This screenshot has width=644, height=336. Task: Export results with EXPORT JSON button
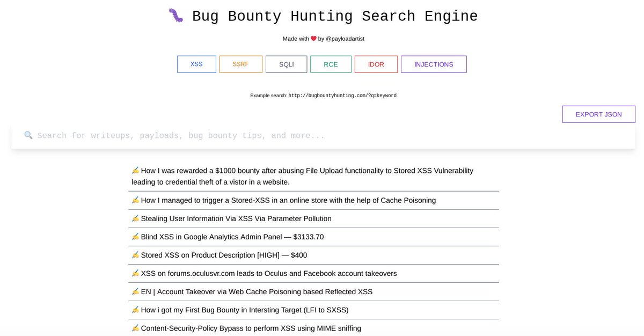[599, 114]
